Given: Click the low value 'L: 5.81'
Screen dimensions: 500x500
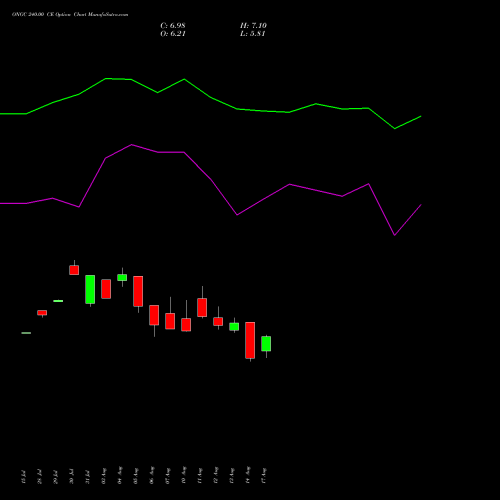Looking at the screenshot, I should tap(253, 34).
